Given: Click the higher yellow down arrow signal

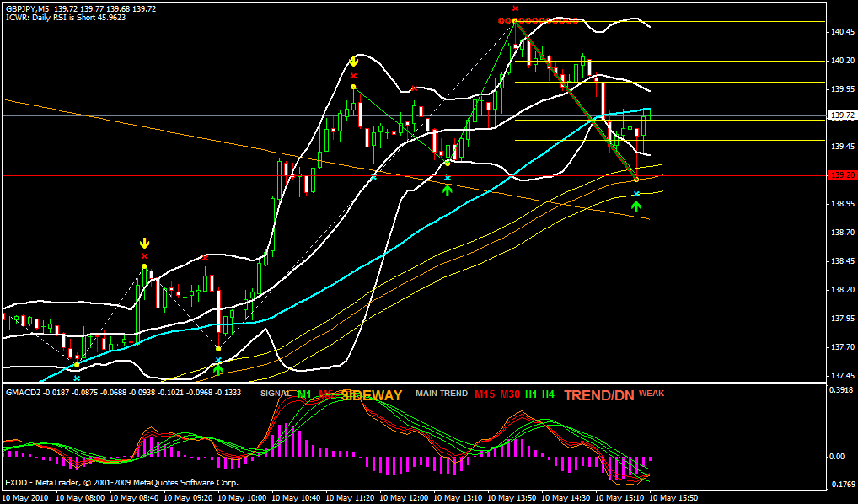Looking at the screenshot, I should 353,62.
